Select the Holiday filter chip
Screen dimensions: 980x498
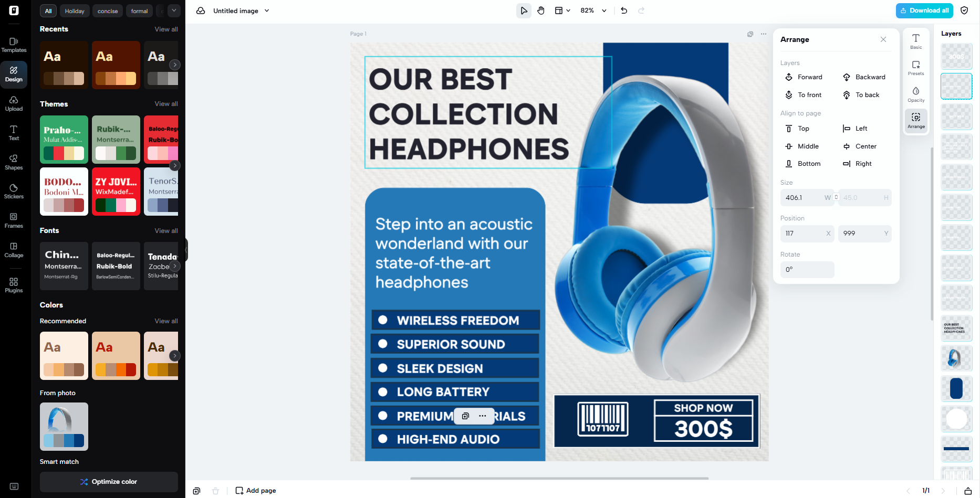click(x=75, y=11)
